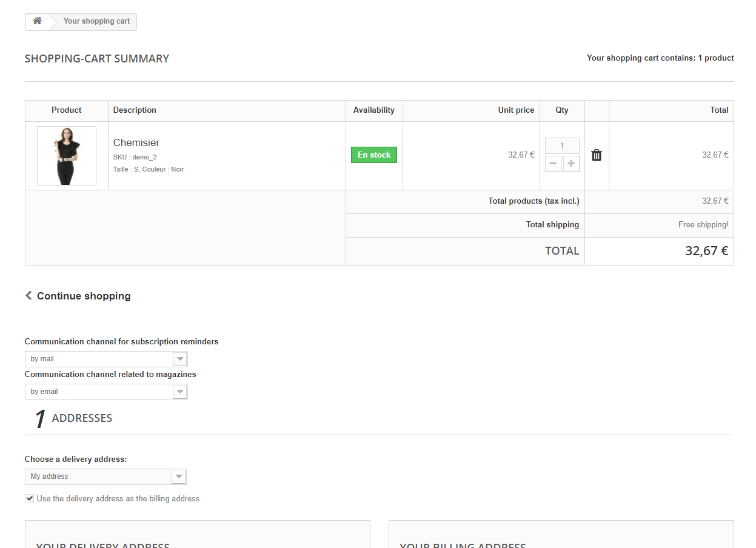
Task: Increase quantity with the plus button
Action: click(x=571, y=164)
